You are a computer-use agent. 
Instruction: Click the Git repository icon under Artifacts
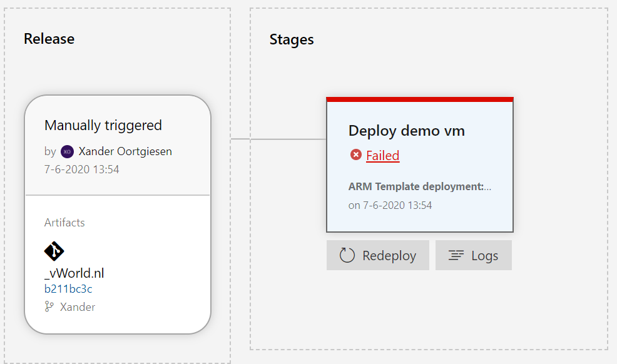click(x=54, y=251)
